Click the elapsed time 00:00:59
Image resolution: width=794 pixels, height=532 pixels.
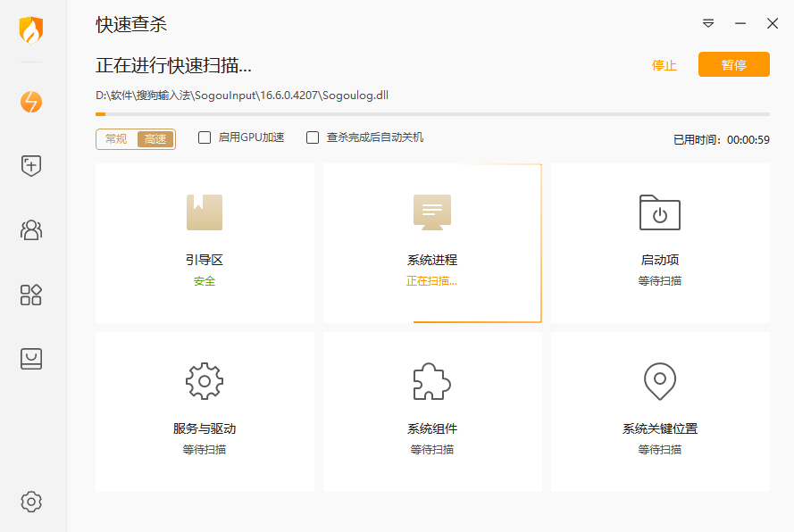[748, 140]
